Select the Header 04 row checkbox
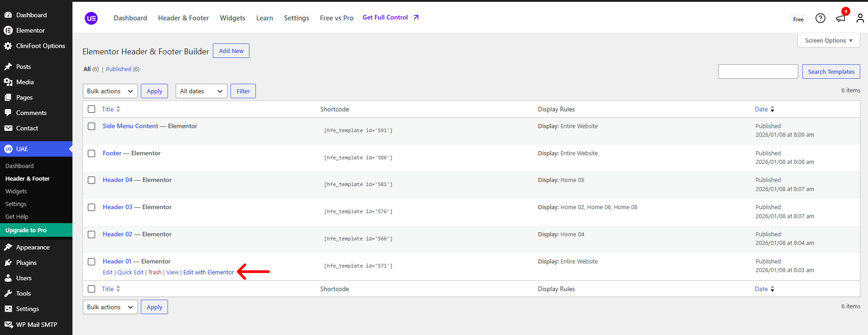The height and width of the screenshot is (335, 868). (91, 180)
